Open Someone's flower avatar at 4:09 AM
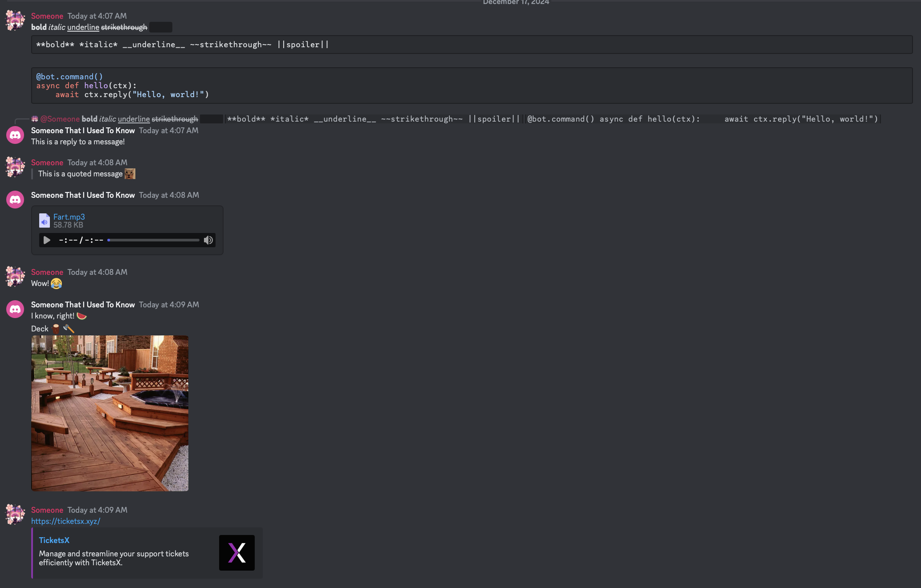The image size is (921, 588). tap(15, 514)
